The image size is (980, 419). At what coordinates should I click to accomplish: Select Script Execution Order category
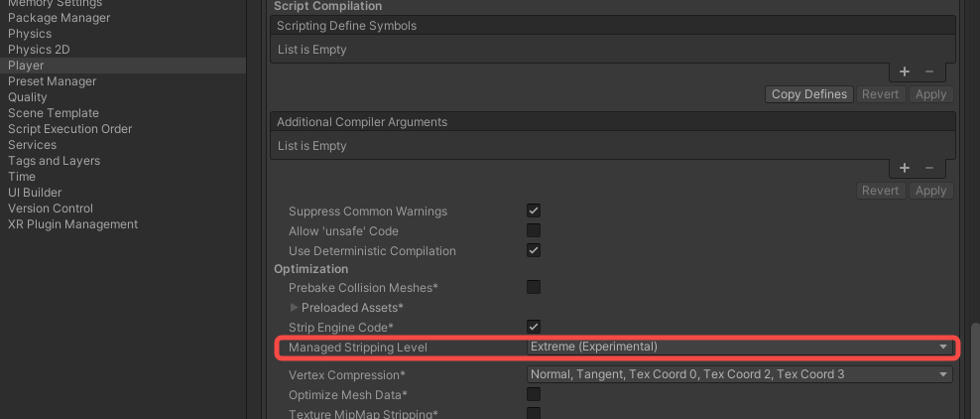point(69,129)
